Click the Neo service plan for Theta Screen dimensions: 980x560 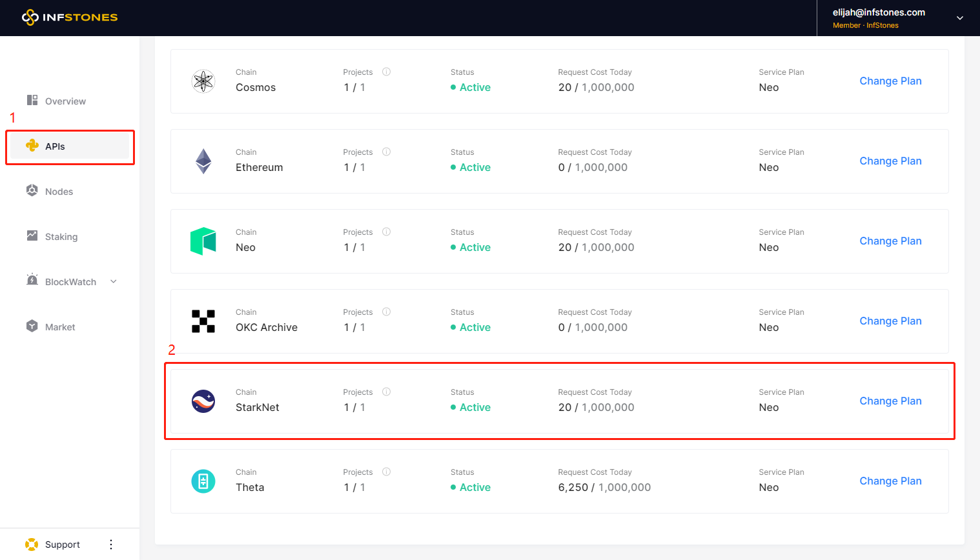click(x=769, y=487)
